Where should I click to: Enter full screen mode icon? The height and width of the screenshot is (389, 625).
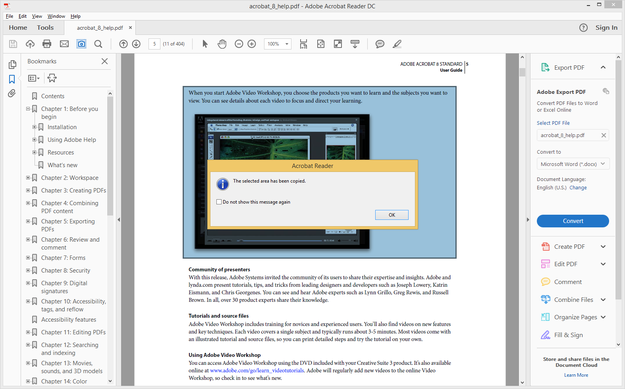click(338, 44)
